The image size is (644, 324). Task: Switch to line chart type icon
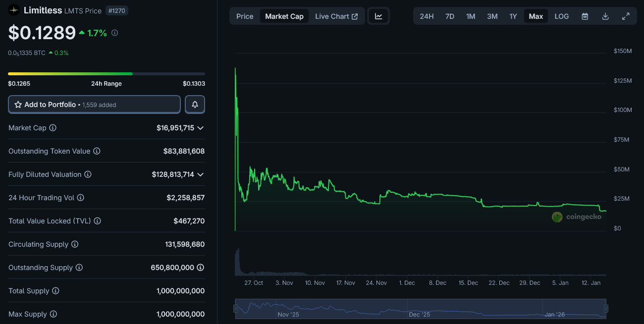click(x=378, y=16)
